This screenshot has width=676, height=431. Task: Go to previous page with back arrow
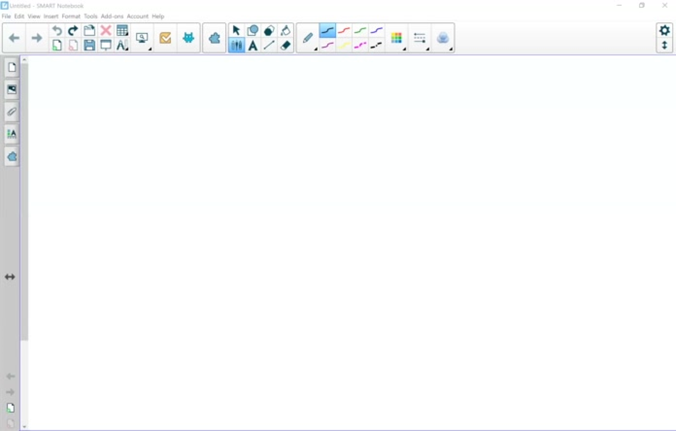[x=14, y=38]
